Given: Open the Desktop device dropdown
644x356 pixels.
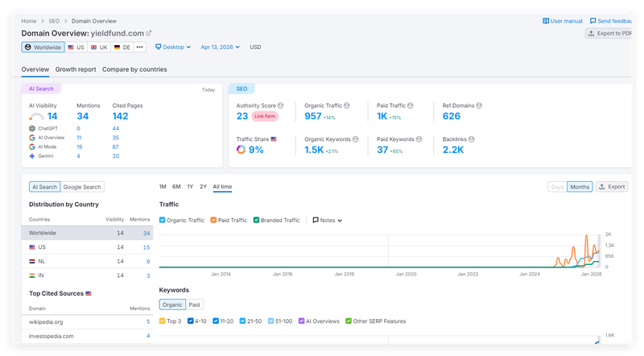Looking at the screenshot, I should click(173, 48).
